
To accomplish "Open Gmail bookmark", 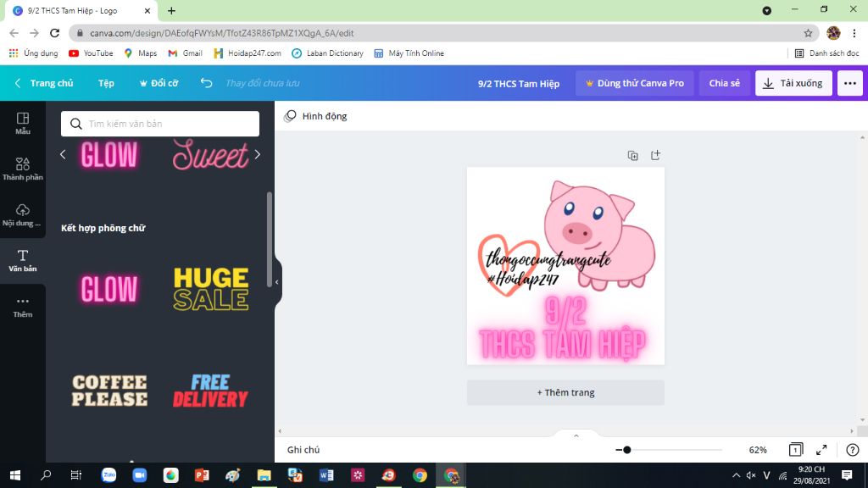I will (186, 53).
